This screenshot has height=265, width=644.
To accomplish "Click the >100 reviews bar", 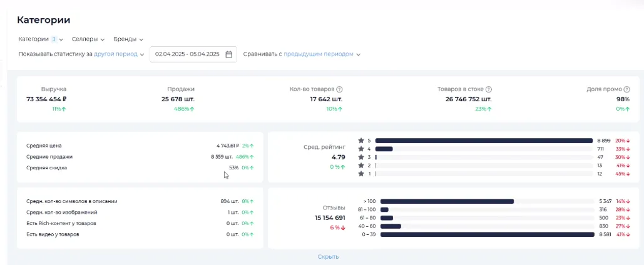I will (x=447, y=201).
